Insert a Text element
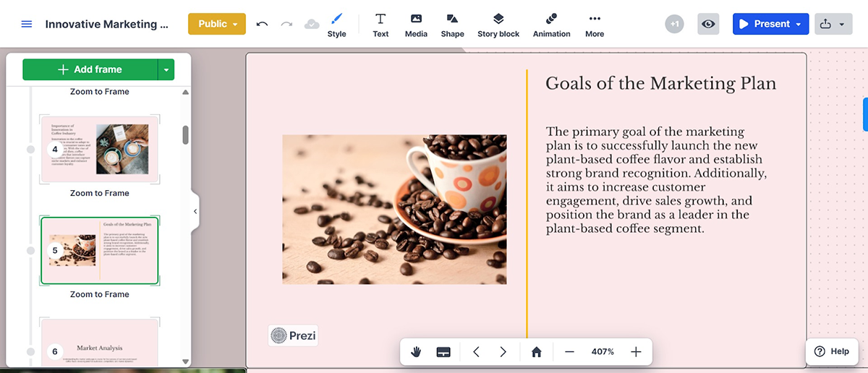Image resolution: width=868 pixels, height=373 pixels. coord(380,24)
